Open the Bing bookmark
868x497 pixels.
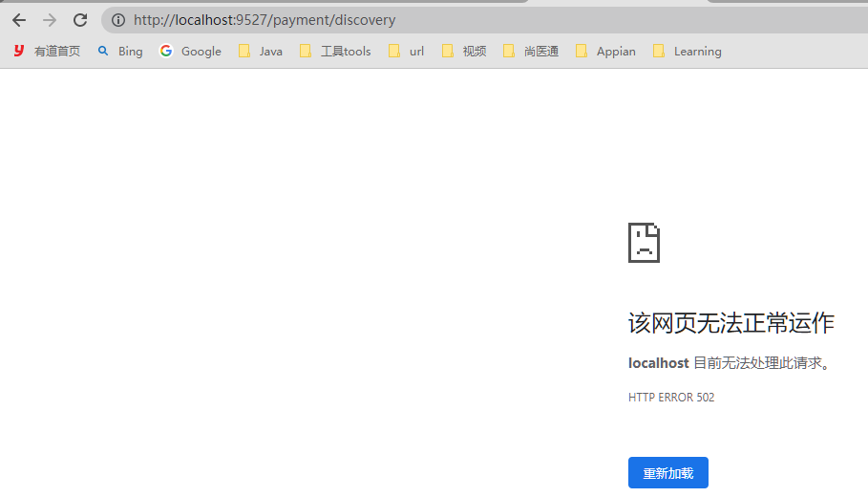click(x=120, y=51)
